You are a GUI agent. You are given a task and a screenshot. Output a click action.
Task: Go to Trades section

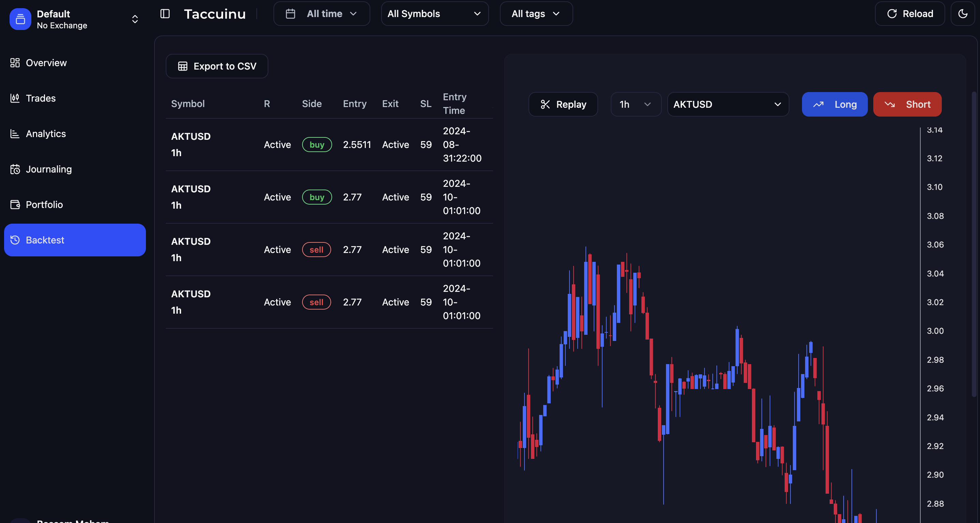(x=41, y=98)
